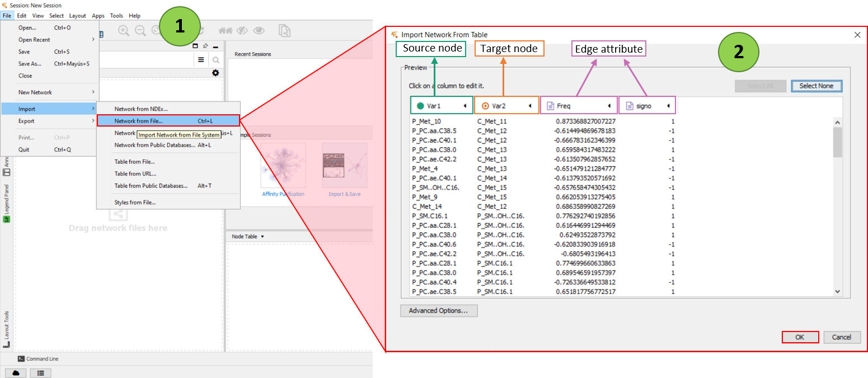
Task: Click the zoom in magnifier icon
Action: tap(124, 31)
